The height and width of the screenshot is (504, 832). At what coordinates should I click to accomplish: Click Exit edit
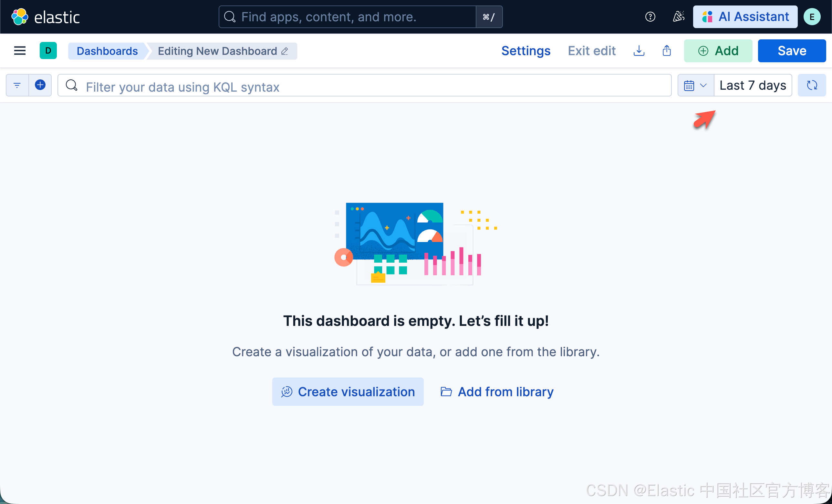tap(592, 51)
